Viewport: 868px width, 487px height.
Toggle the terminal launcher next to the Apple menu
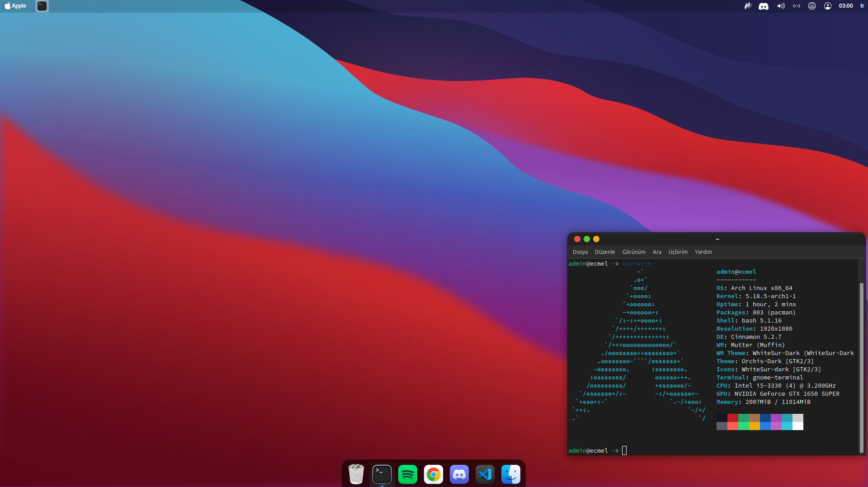(x=41, y=6)
